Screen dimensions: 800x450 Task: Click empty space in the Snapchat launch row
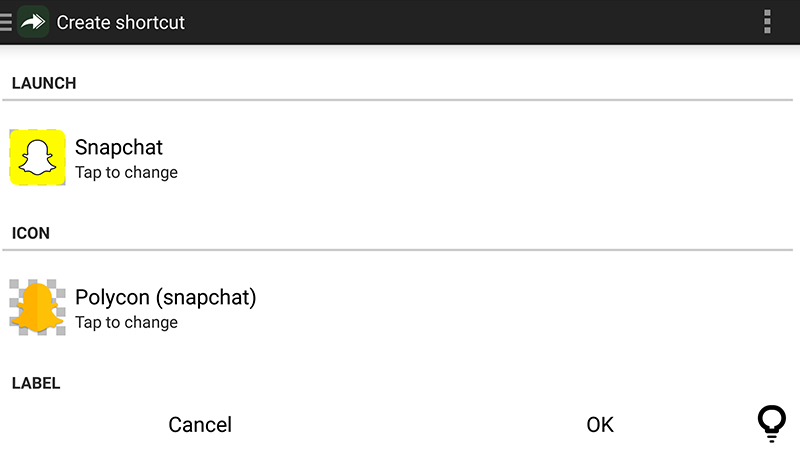coord(485,157)
